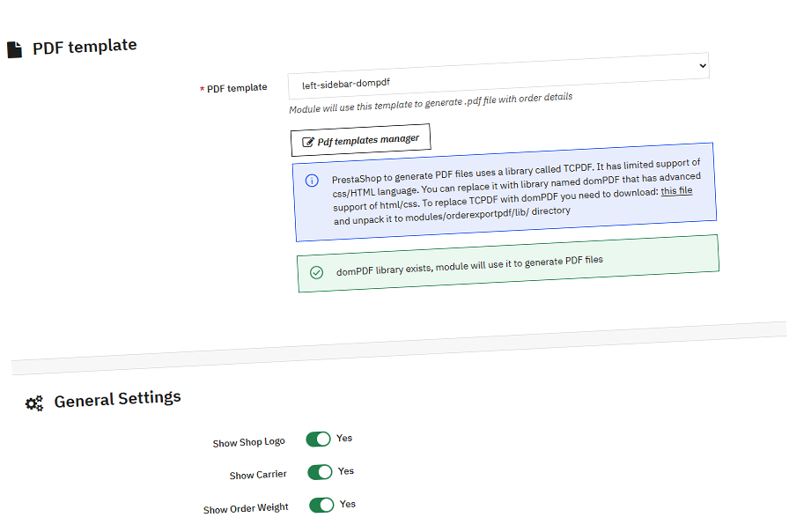Click the file icon beside PDF template heading
Screen dimensions: 789x532
click(x=14, y=50)
